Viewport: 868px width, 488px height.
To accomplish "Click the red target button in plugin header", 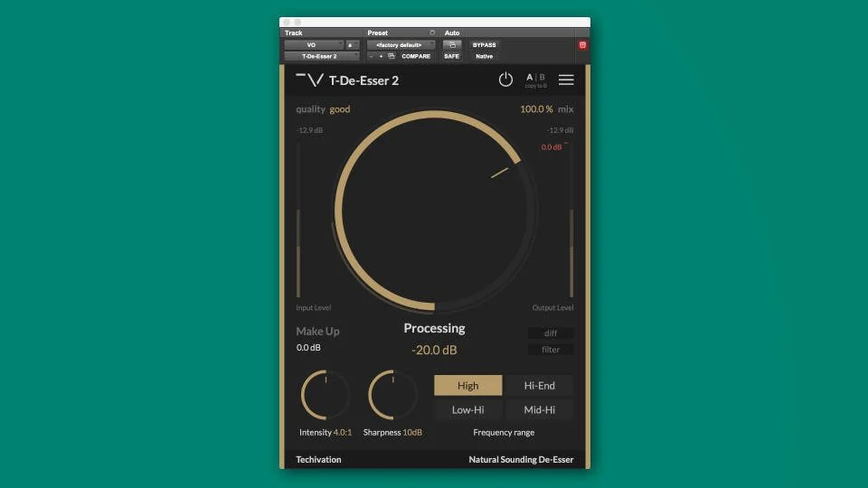I will click(x=582, y=45).
